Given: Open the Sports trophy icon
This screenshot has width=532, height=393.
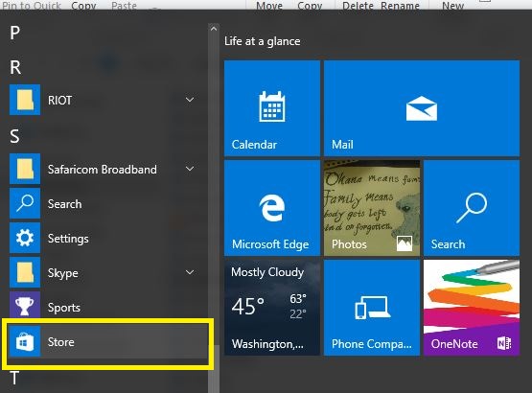Looking at the screenshot, I should (x=25, y=305).
